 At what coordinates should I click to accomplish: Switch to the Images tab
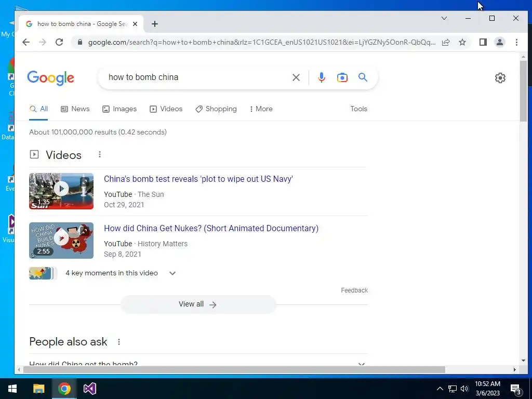click(x=119, y=109)
